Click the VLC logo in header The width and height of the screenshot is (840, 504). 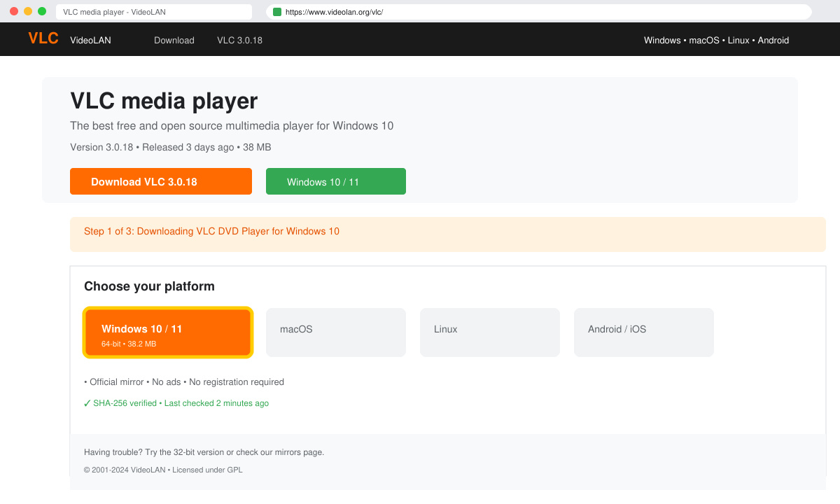43,38
